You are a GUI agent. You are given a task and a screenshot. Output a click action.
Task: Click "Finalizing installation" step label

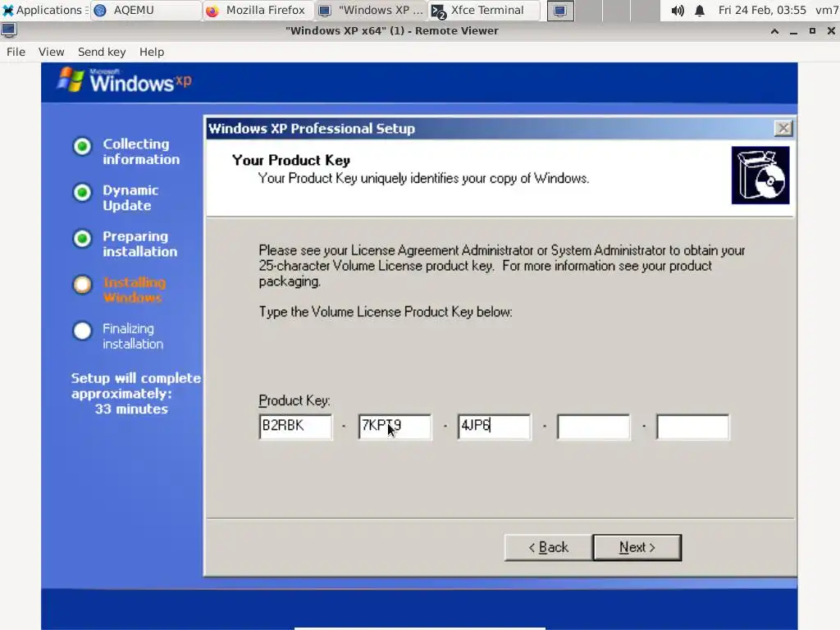[x=133, y=336]
